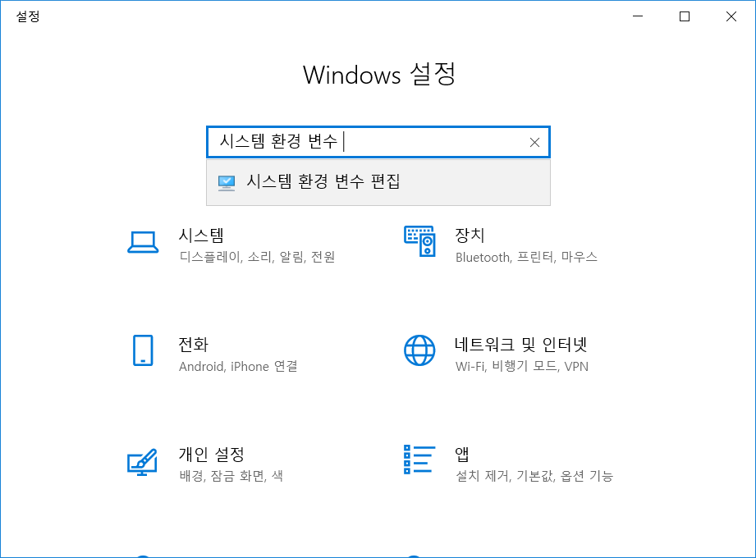Click the 설치 제거, 기본값, 옵션 기능 description
Screen dimensions: 756x558
pyautogui.click(x=534, y=476)
